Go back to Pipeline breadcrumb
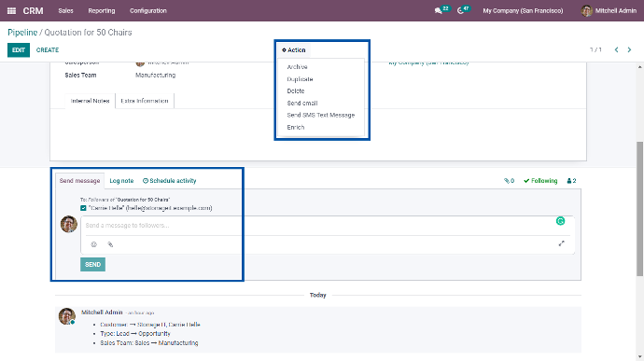 pyautogui.click(x=22, y=33)
